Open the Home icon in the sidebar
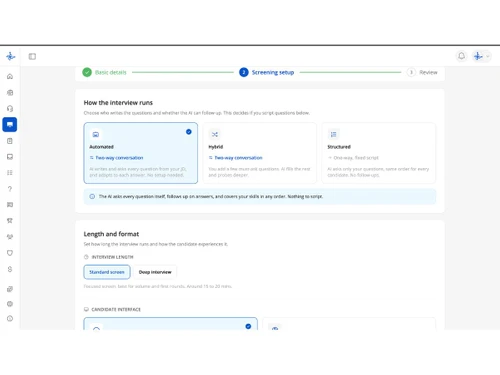Image resolution: width=500 pixels, height=375 pixels. 10,76
